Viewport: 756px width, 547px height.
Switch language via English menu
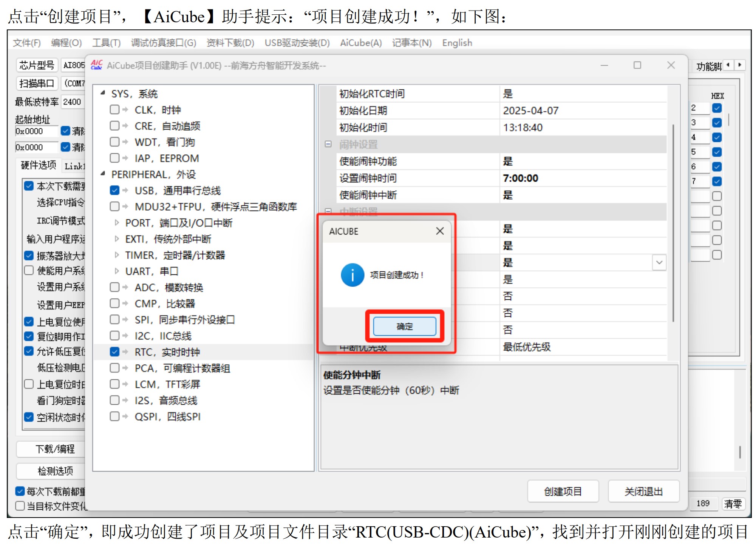457,43
